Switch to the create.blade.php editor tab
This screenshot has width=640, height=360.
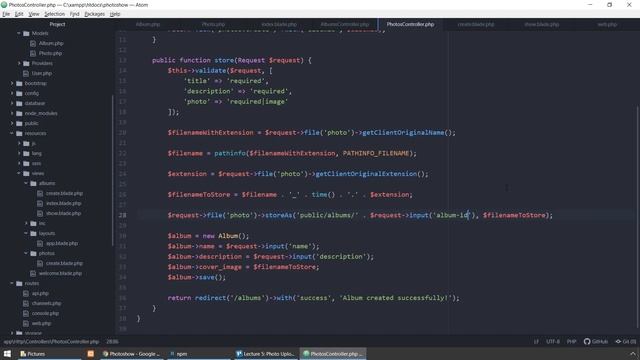click(476, 24)
